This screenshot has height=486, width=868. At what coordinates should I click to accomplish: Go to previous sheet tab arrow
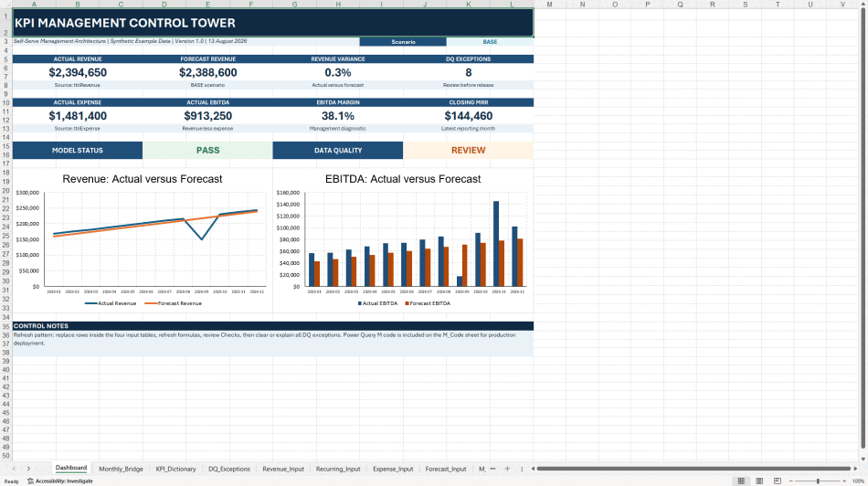(x=14, y=469)
